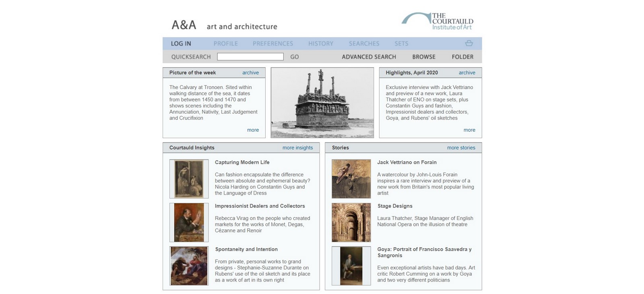The image size is (644, 294).
Task: Click the Laura Thatcher, Stage Manager description
Action: point(425,222)
